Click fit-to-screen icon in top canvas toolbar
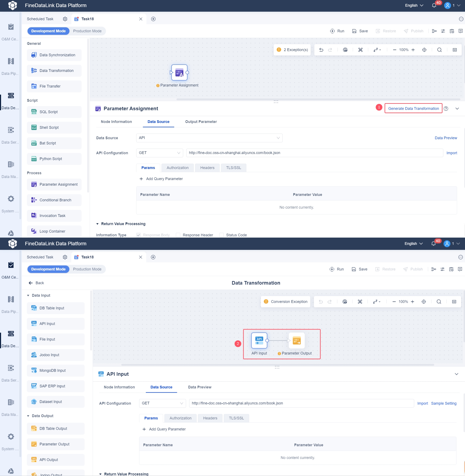The image size is (465, 476). (360, 50)
